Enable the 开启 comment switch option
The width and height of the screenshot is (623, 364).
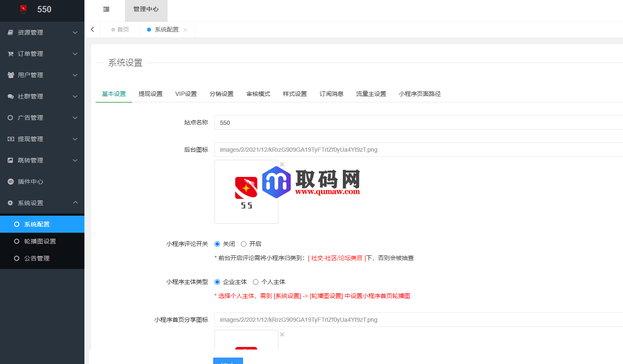(x=243, y=244)
